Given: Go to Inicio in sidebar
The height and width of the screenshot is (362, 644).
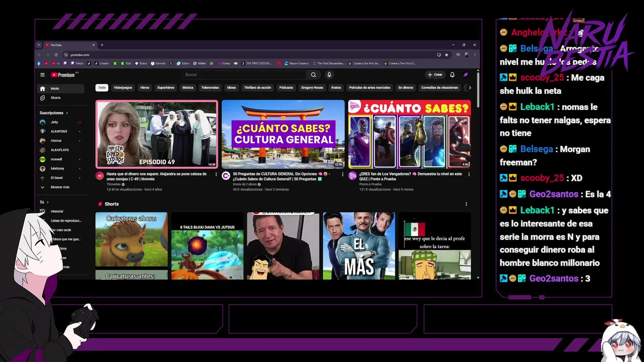Looking at the screenshot, I should pos(61,88).
